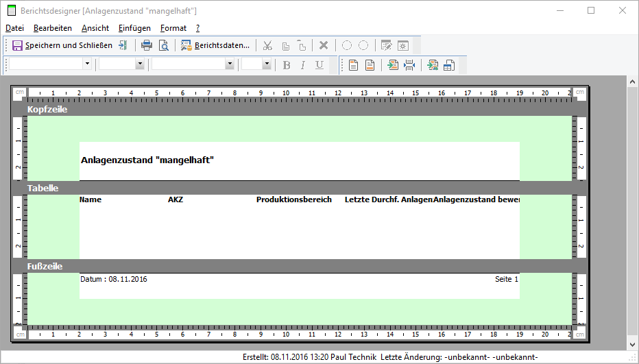Open the second narrow formatting dropdown
The width and height of the screenshot is (639, 364).
coord(140,64)
